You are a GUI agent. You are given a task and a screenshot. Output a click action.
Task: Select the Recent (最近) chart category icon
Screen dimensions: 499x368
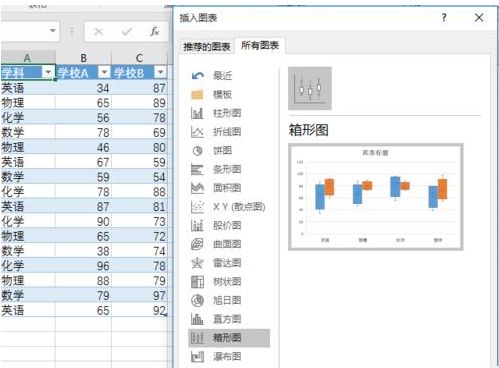(x=197, y=76)
